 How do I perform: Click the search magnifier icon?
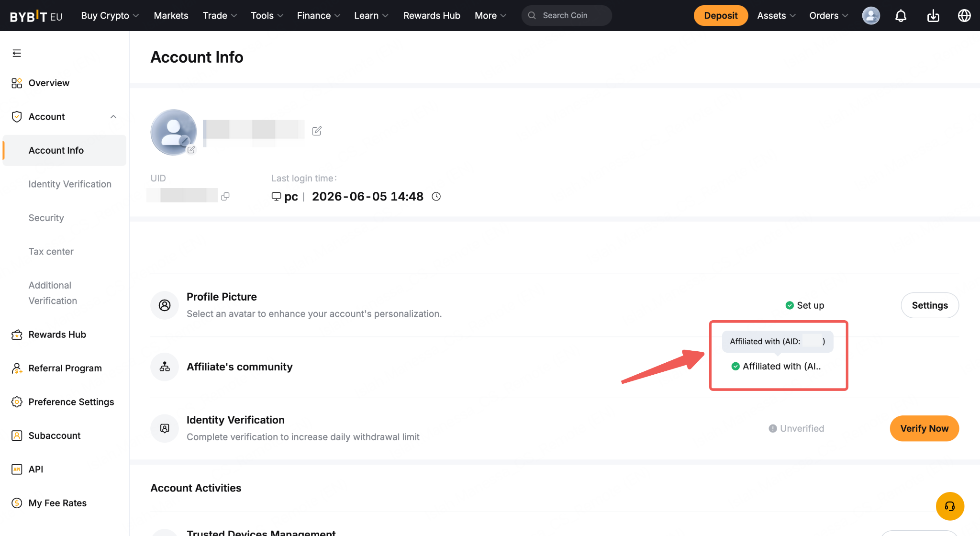click(x=532, y=16)
